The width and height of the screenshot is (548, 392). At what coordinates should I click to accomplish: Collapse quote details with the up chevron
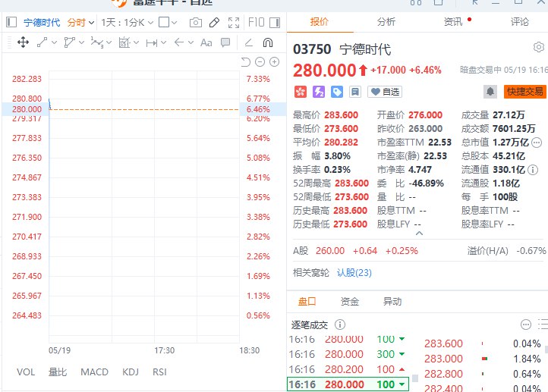(x=420, y=234)
